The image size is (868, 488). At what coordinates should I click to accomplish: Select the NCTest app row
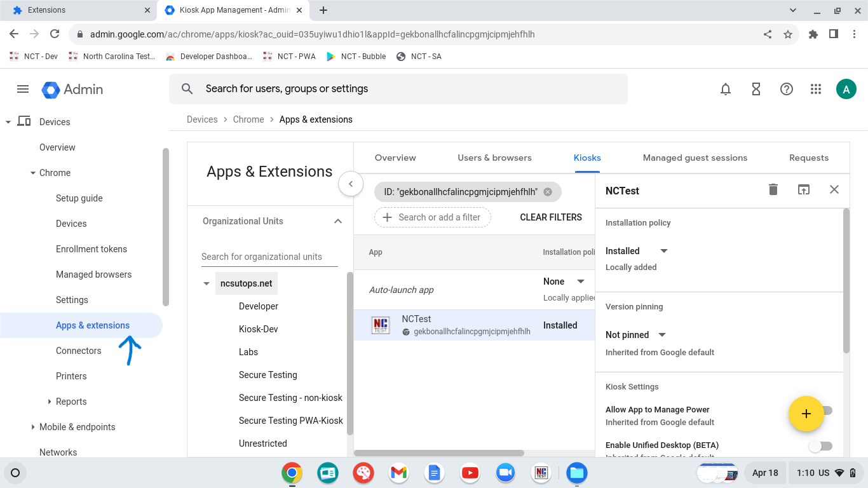point(474,325)
